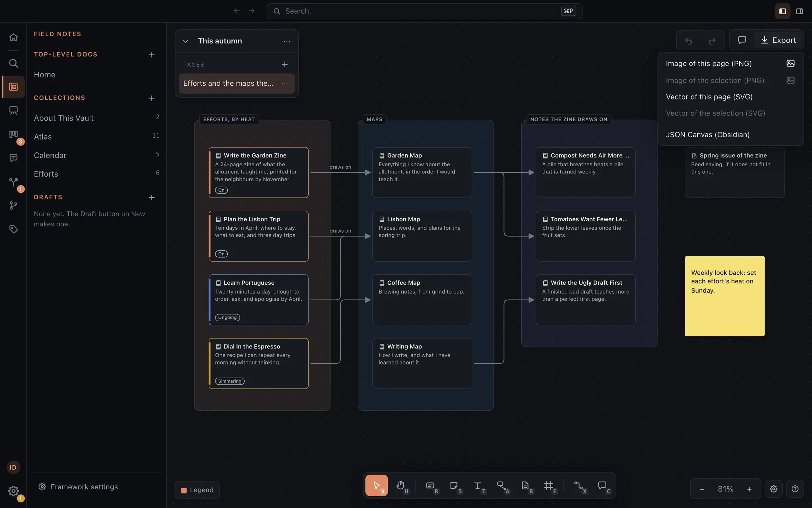Choose Vector of the selection (SVG)

pos(730,113)
